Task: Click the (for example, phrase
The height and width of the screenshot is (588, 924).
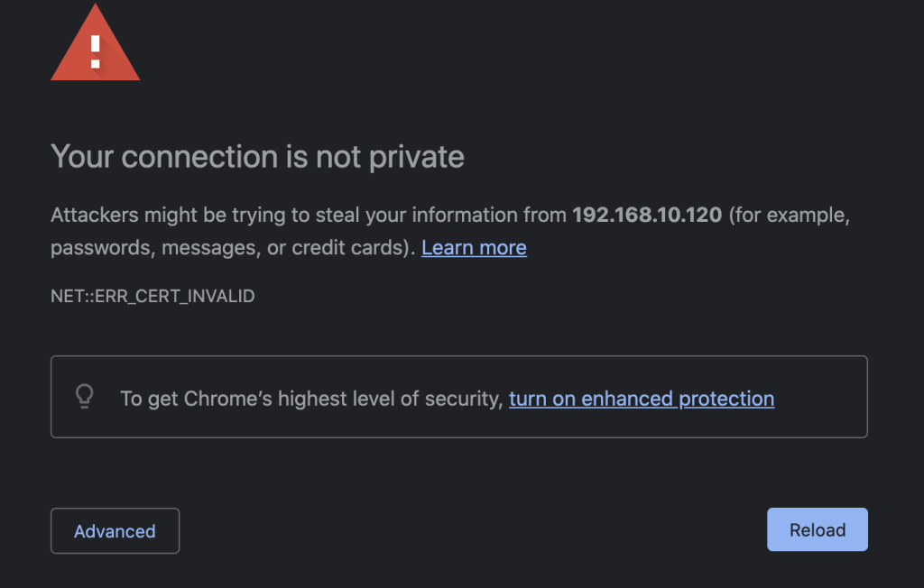Action: [790, 216]
